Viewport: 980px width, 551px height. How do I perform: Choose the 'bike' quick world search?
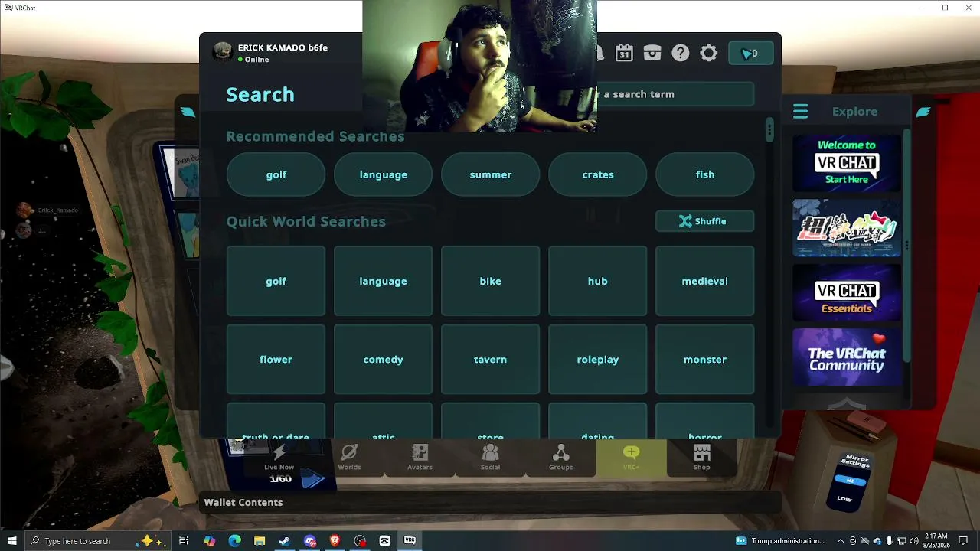coord(490,281)
